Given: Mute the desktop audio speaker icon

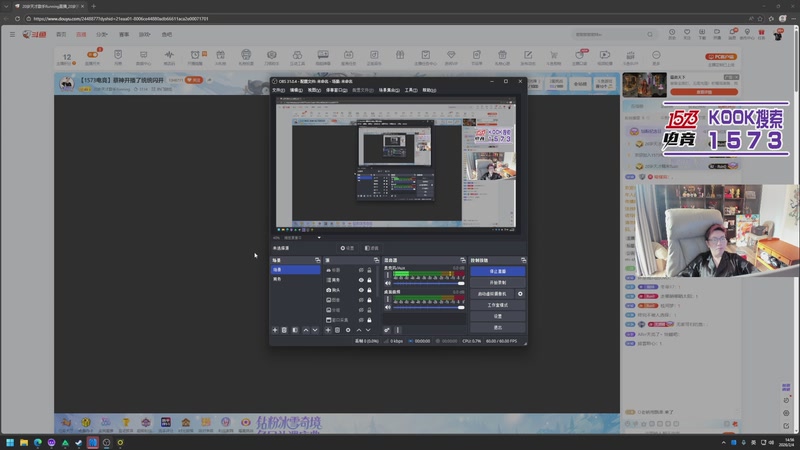Looking at the screenshot, I should 388,307.
